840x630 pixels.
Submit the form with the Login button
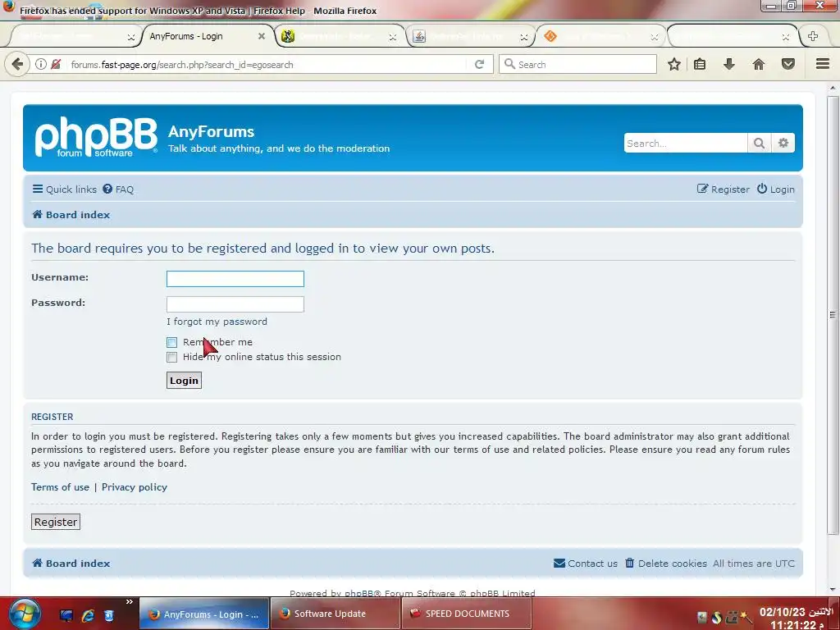[x=184, y=381]
